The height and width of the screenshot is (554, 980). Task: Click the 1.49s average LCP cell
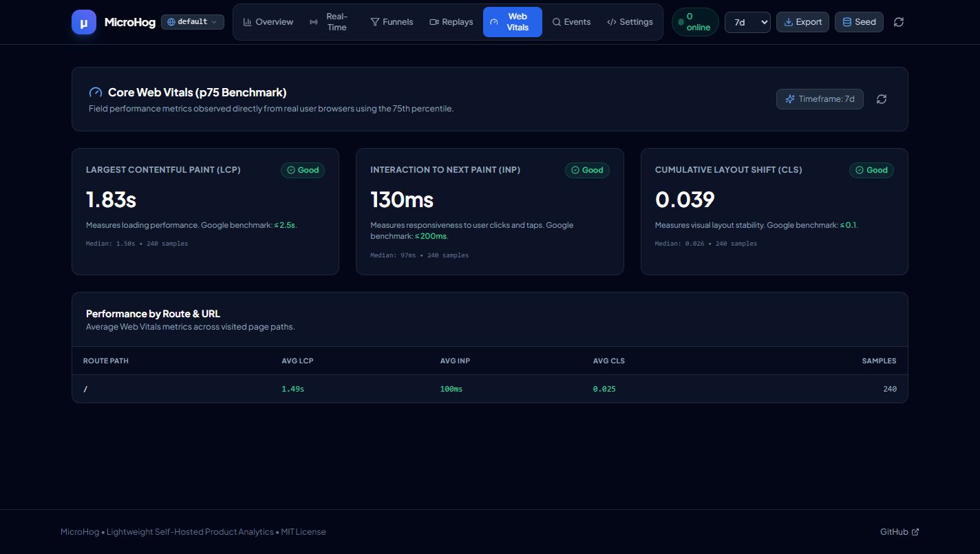[292, 389]
